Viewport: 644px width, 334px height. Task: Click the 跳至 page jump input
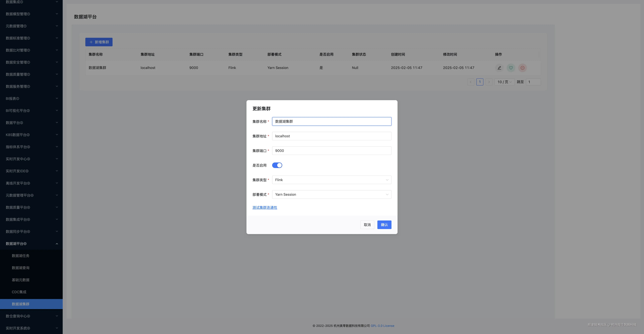[x=533, y=82]
